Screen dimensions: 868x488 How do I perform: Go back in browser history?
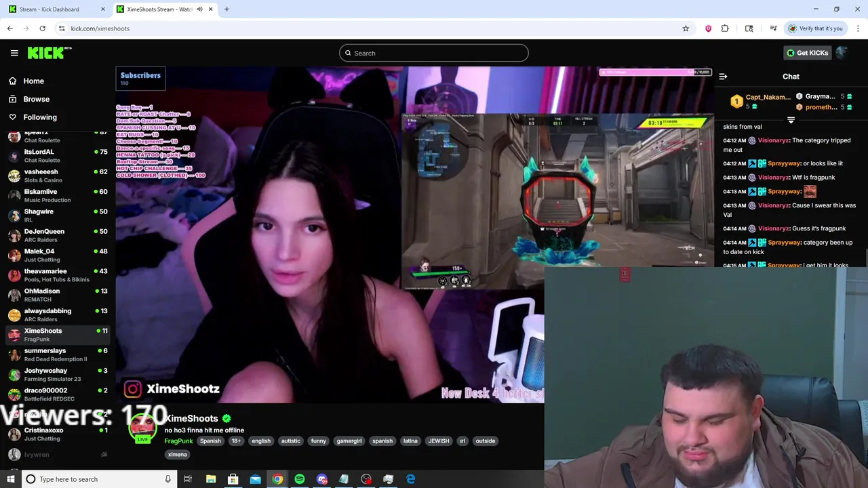click(10, 28)
